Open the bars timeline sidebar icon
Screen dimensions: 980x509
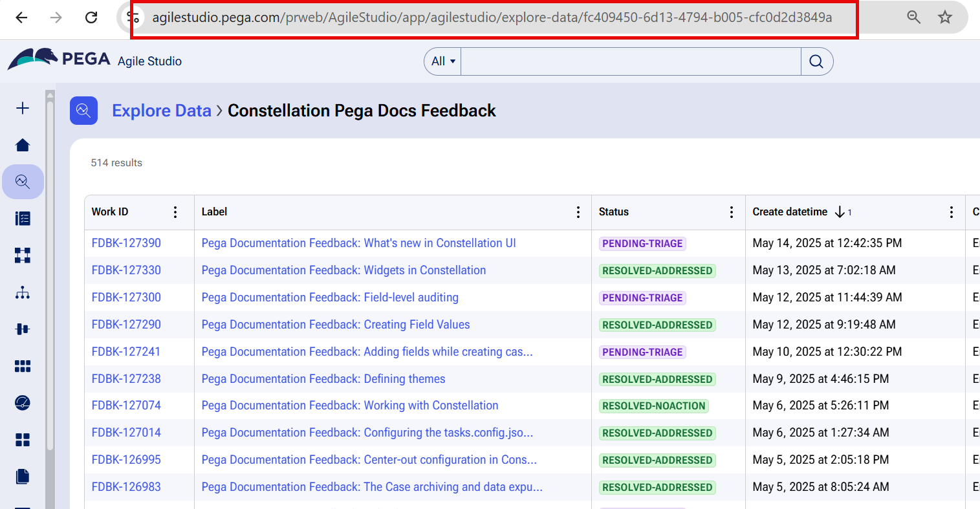[x=23, y=329]
